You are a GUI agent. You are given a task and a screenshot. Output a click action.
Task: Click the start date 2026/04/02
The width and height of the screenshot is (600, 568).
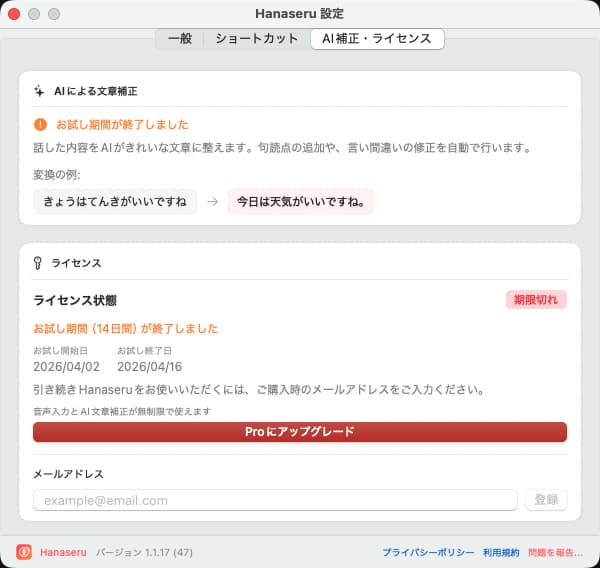[66, 367]
